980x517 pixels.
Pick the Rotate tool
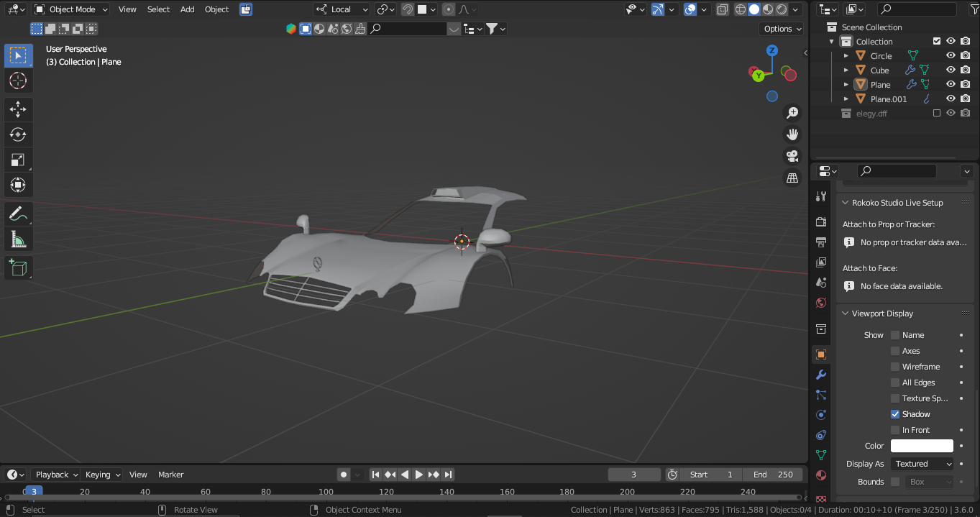tap(18, 134)
